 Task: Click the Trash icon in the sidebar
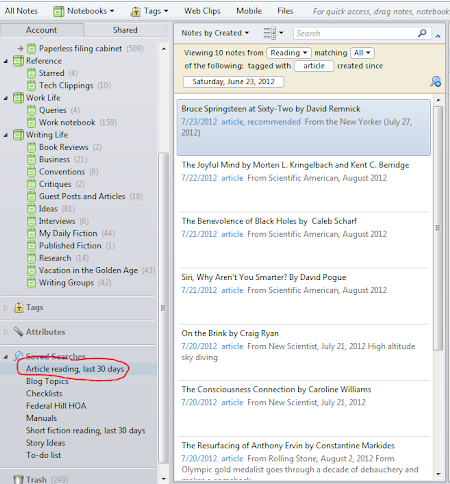(19, 479)
